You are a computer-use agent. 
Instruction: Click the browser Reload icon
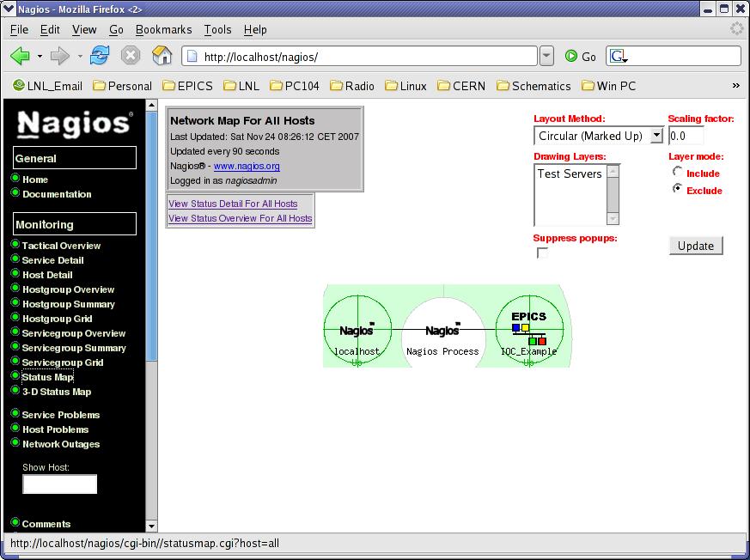pyautogui.click(x=100, y=55)
